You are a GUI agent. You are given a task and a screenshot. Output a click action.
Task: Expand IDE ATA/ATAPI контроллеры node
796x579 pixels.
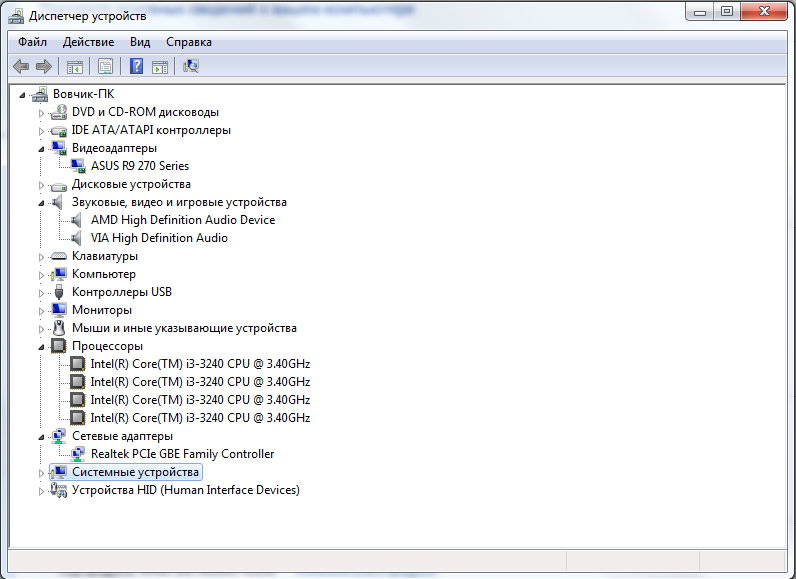(x=41, y=131)
